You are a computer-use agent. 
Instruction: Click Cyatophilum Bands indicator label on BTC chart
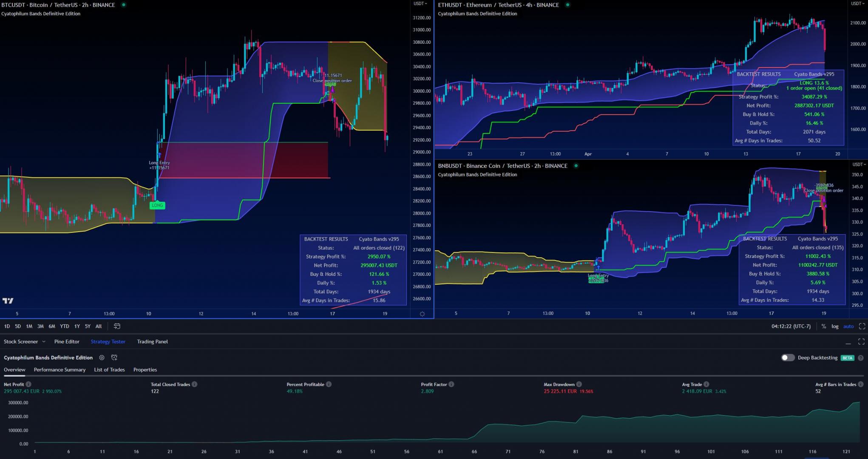click(x=41, y=14)
